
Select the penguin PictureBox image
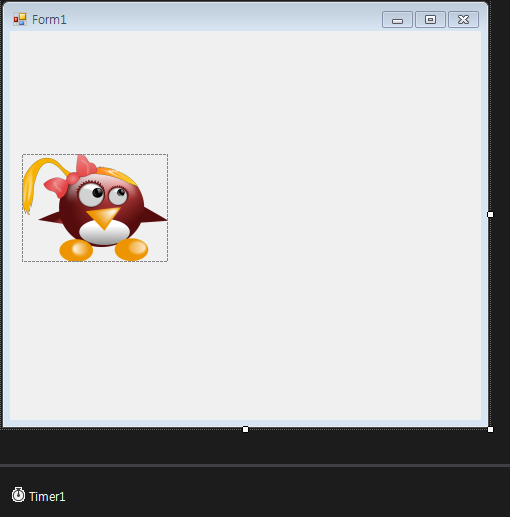(95, 208)
